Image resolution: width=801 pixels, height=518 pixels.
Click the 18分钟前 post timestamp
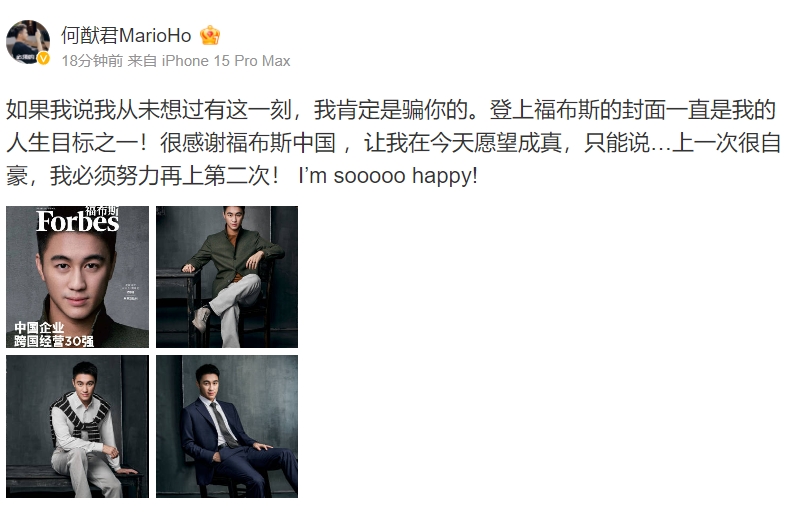point(92,61)
